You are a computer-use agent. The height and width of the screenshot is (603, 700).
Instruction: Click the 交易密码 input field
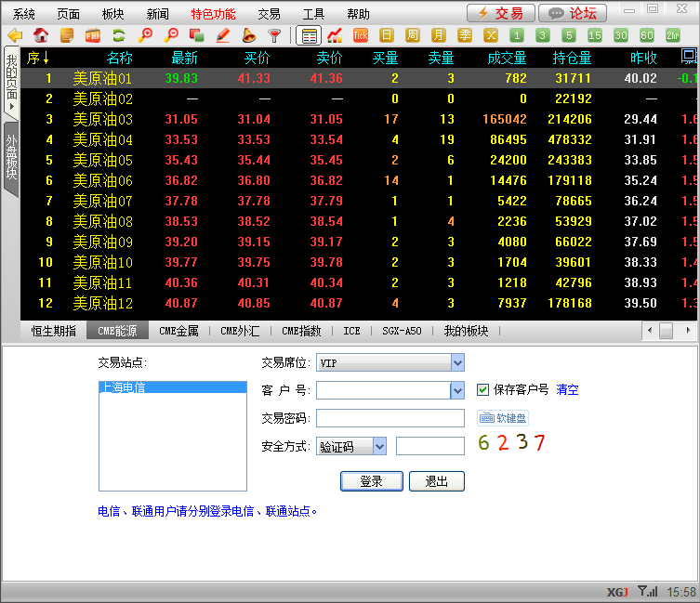390,418
